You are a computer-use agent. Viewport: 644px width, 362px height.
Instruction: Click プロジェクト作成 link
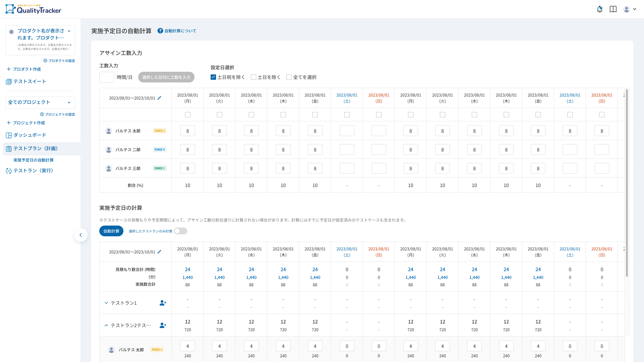click(x=29, y=123)
